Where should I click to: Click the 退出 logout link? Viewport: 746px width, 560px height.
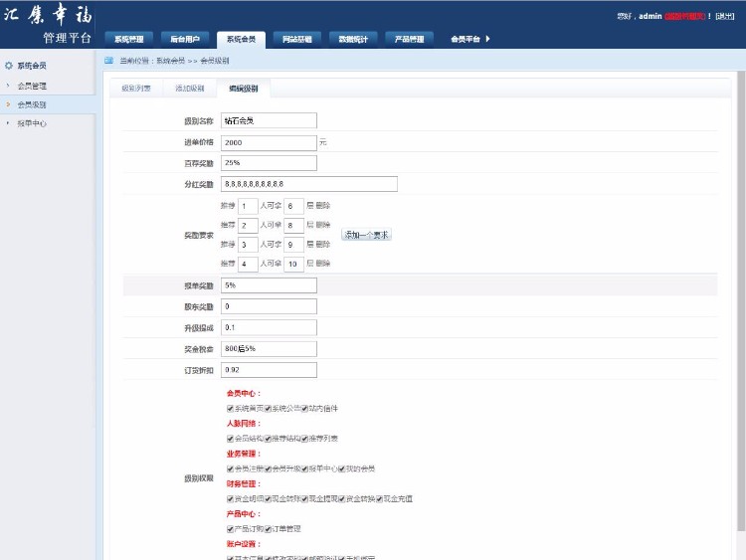(x=725, y=16)
